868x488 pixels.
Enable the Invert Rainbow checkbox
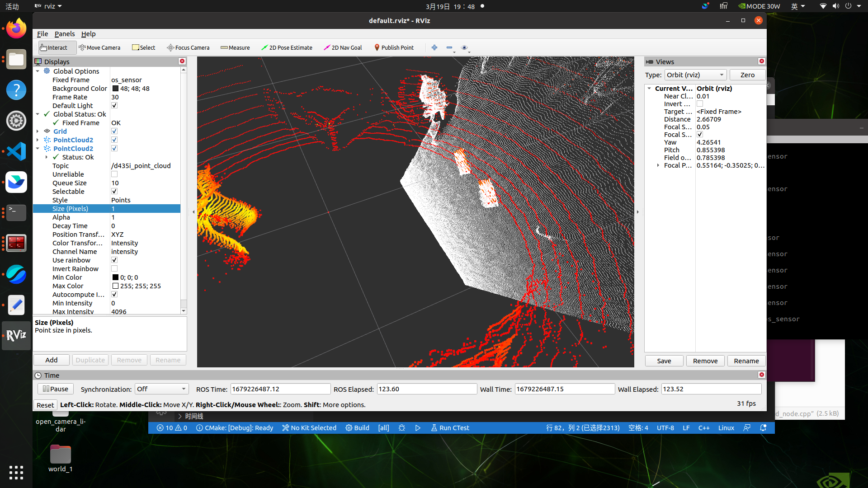point(114,269)
